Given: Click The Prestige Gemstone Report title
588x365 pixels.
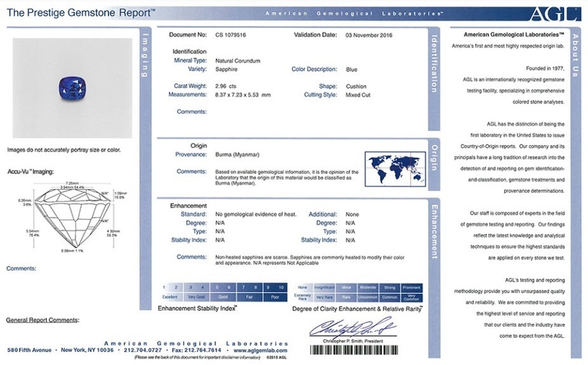Looking at the screenshot, I should click(x=81, y=12).
